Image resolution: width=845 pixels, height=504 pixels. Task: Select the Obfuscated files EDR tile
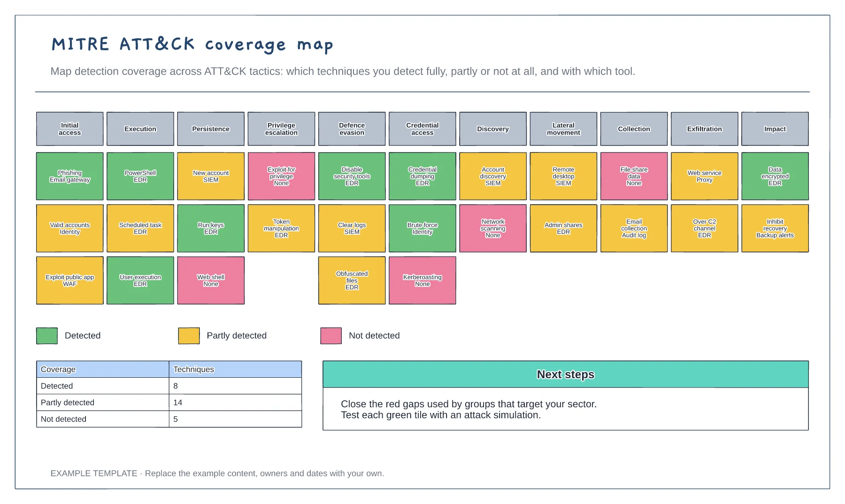(352, 281)
